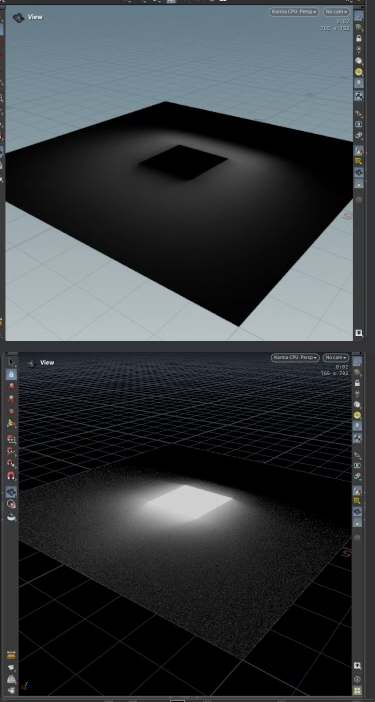Toggle the white padlock icon on upper viewport's right toolbar
The height and width of the screenshot is (702, 375).
click(x=358, y=39)
